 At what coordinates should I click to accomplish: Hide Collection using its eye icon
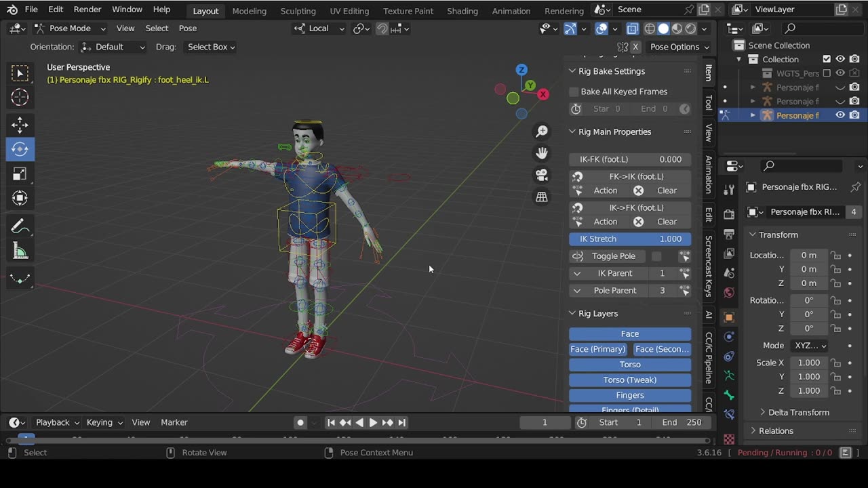point(840,60)
